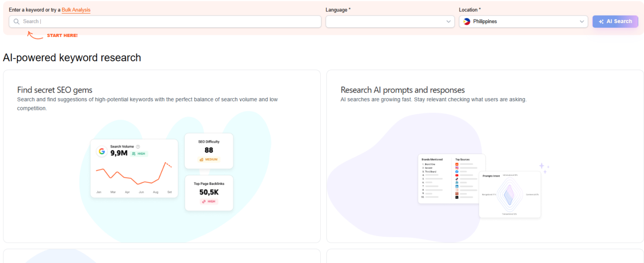This screenshot has width=644, height=263.
Task: Click the X icon at the bottom of Top Sources
Action: [457, 197]
